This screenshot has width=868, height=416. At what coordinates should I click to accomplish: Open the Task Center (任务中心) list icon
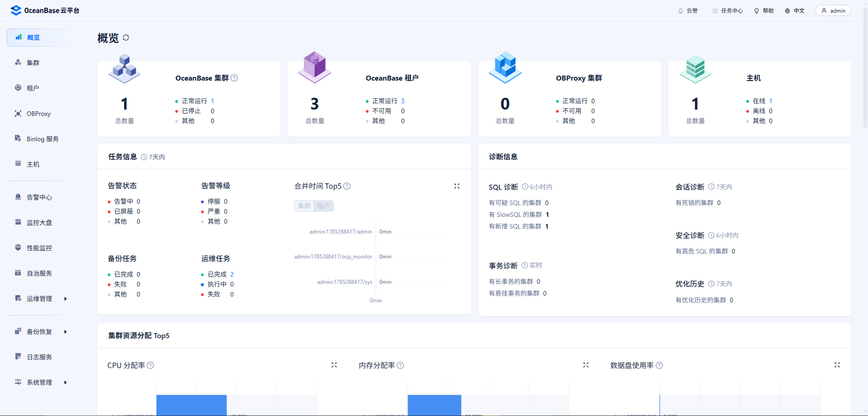click(715, 11)
